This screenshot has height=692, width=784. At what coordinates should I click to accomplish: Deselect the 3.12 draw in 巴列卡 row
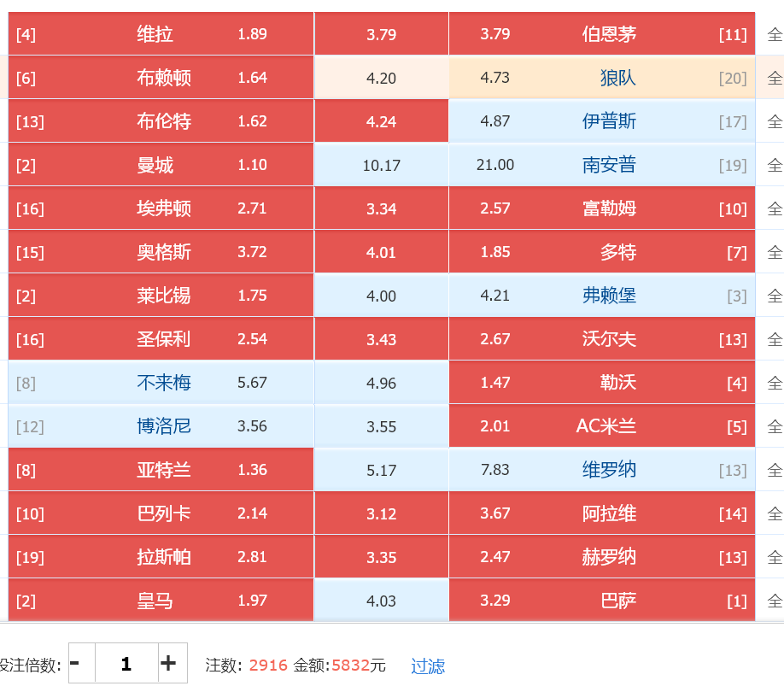(382, 513)
